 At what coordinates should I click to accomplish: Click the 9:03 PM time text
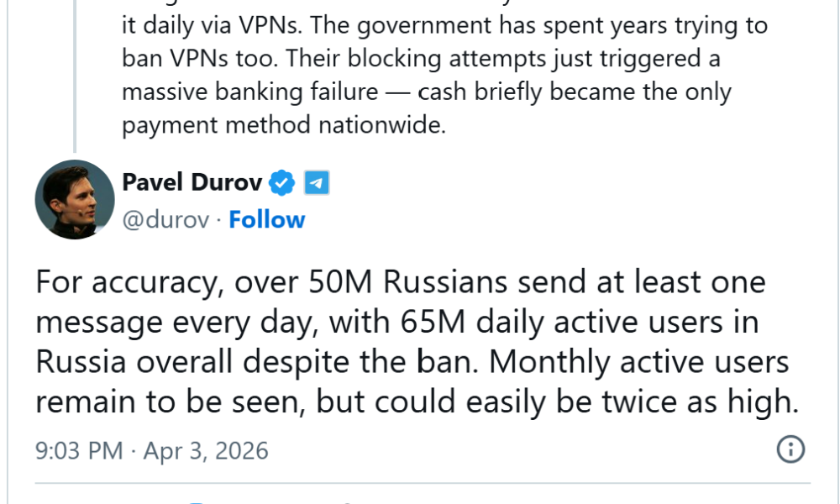tap(79, 451)
